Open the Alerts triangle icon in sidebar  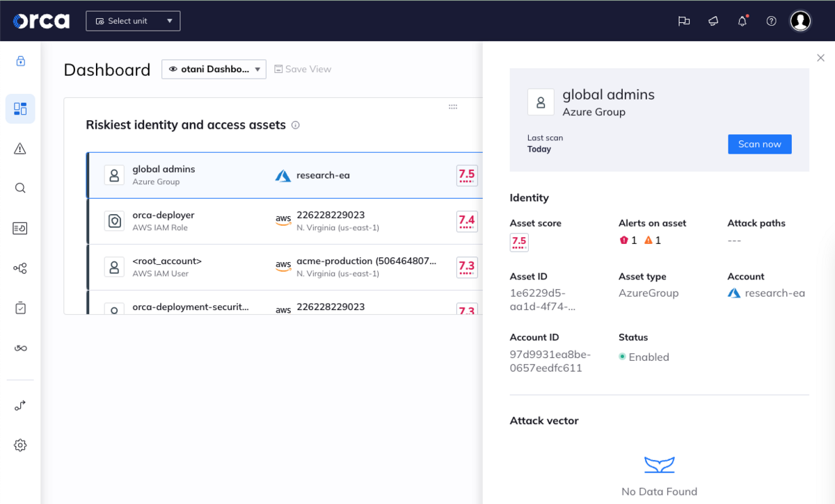coord(20,148)
